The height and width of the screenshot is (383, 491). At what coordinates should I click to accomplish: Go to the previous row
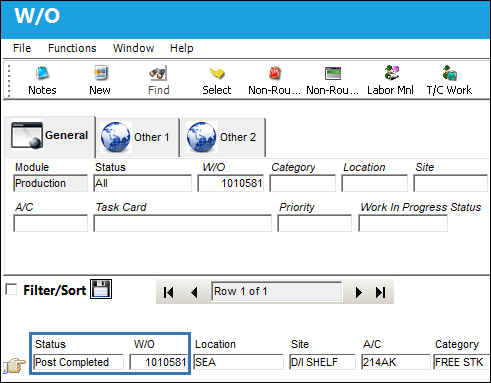[194, 292]
